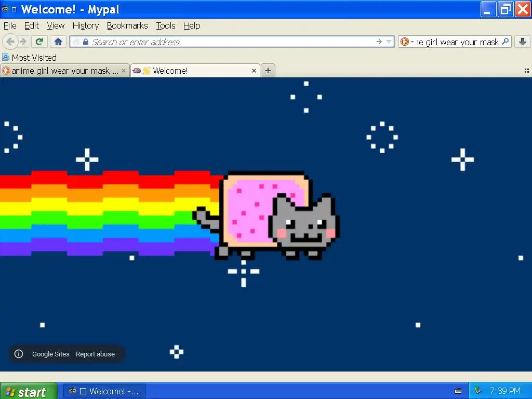Open the Tools menu
This screenshot has height=399, width=532.
pos(166,26)
